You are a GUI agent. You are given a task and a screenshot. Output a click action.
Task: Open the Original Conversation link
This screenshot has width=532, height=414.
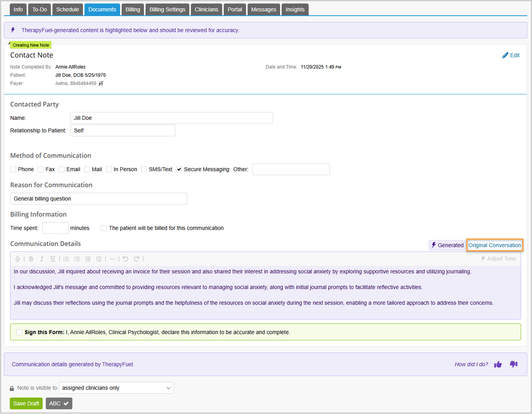click(494, 245)
